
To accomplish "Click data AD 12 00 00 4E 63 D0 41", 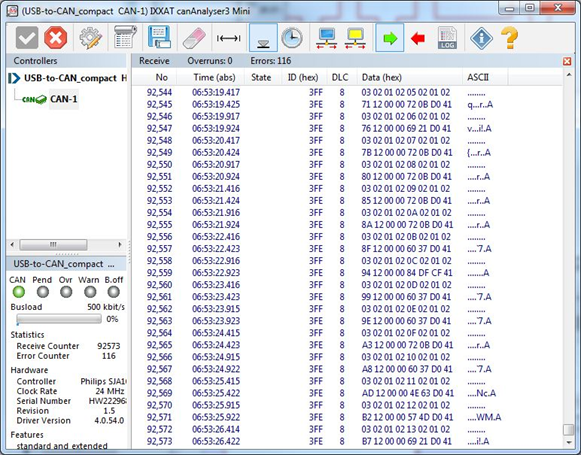I will (x=408, y=393).
